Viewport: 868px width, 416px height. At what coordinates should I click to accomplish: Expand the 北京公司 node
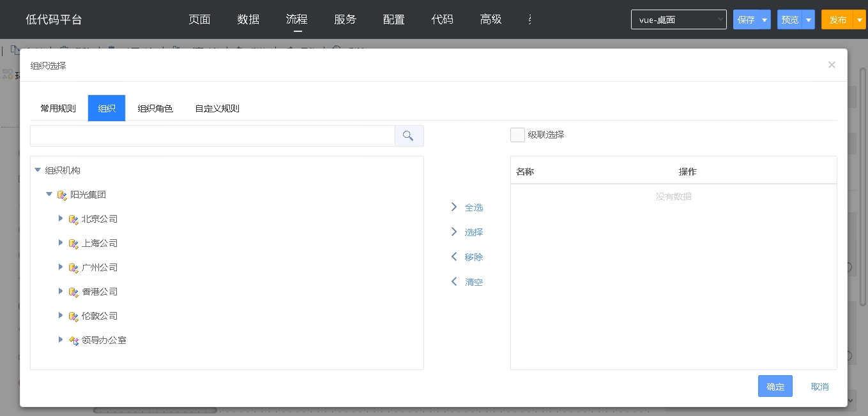click(x=61, y=218)
